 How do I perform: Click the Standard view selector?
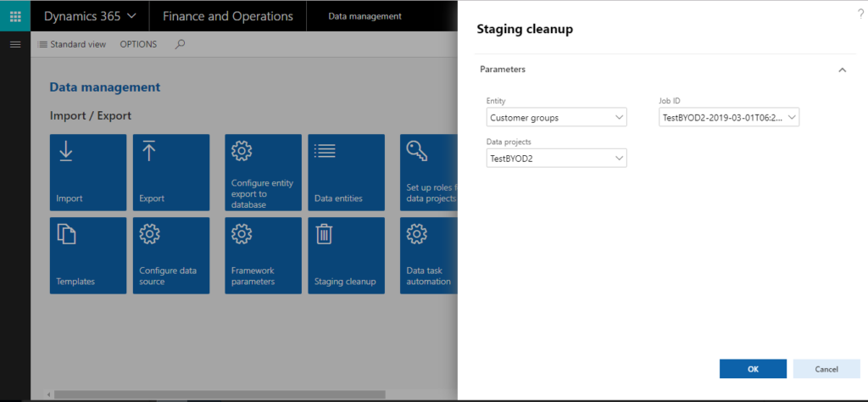click(x=71, y=44)
